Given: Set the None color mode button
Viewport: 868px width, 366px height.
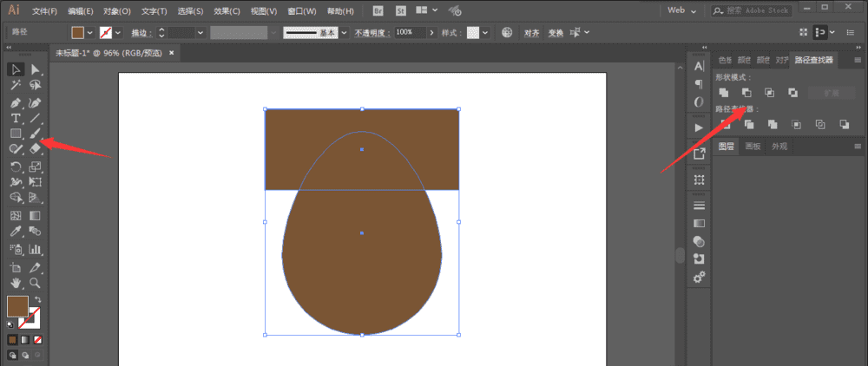Looking at the screenshot, I should (38, 339).
